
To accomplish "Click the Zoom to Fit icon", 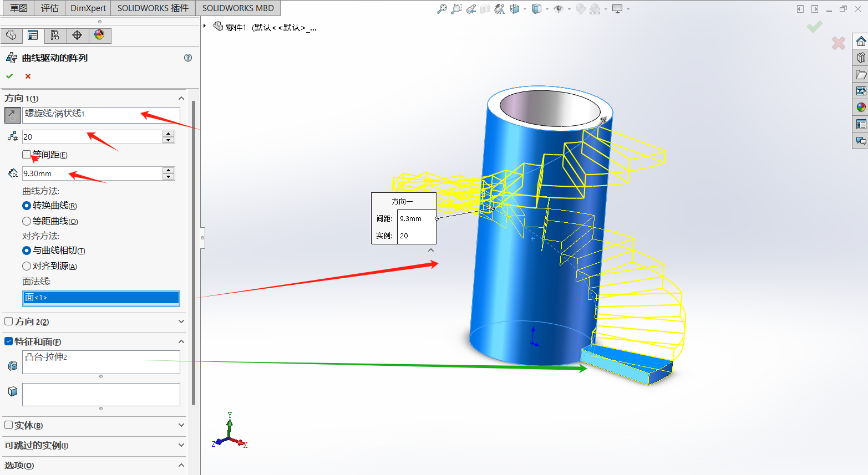I will (442, 9).
